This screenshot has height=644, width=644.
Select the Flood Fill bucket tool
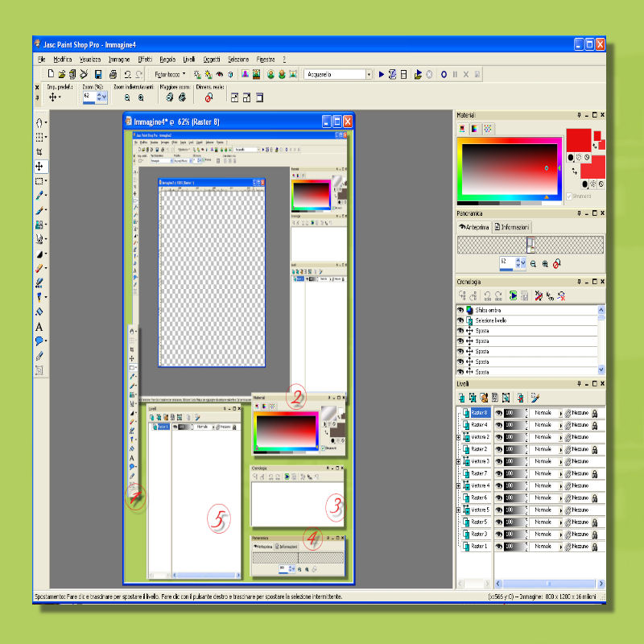(39, 312)
